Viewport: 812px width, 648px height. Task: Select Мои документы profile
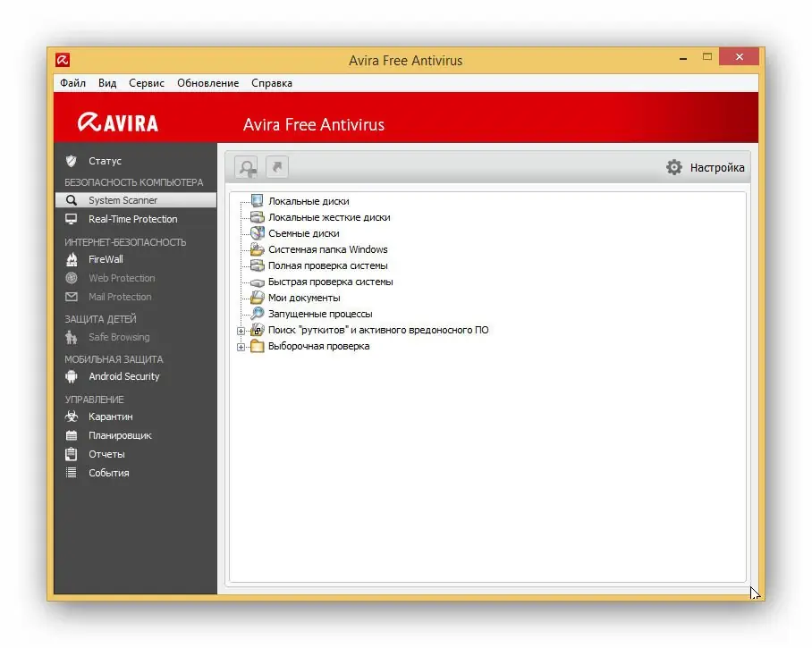(x=304, y=298)
